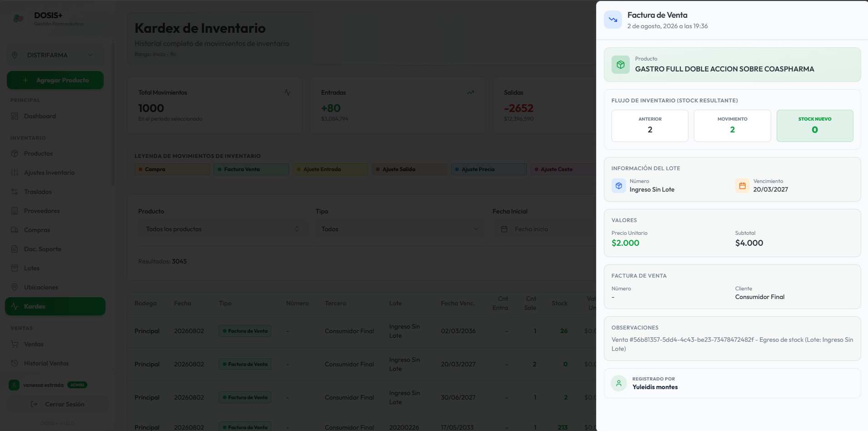868x431 pixels.
Task: Click the DOSIS+ logo icon
Action: (19, 19)
